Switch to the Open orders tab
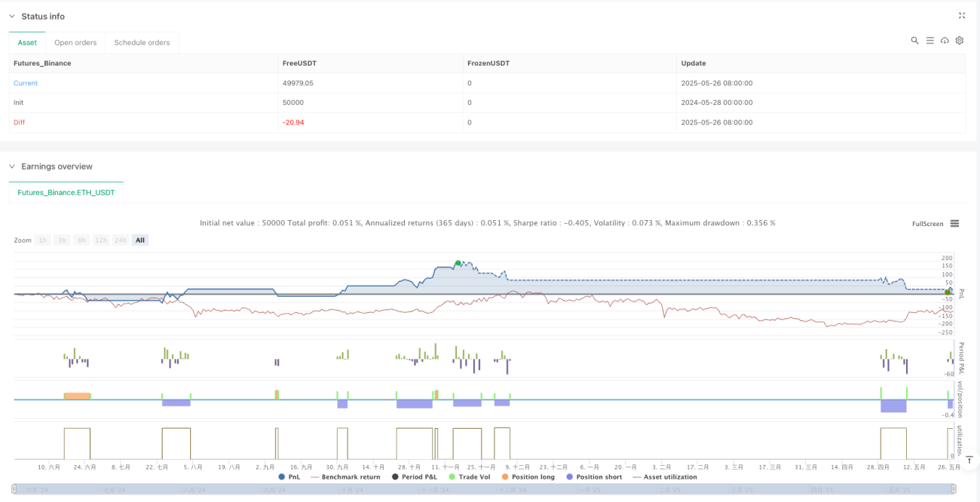 75,43
